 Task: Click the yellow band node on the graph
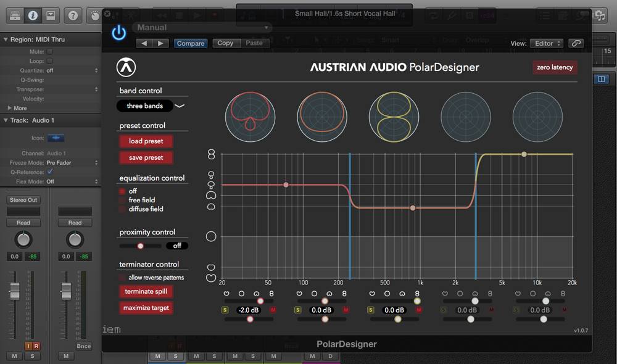click(x=524, y=154)
